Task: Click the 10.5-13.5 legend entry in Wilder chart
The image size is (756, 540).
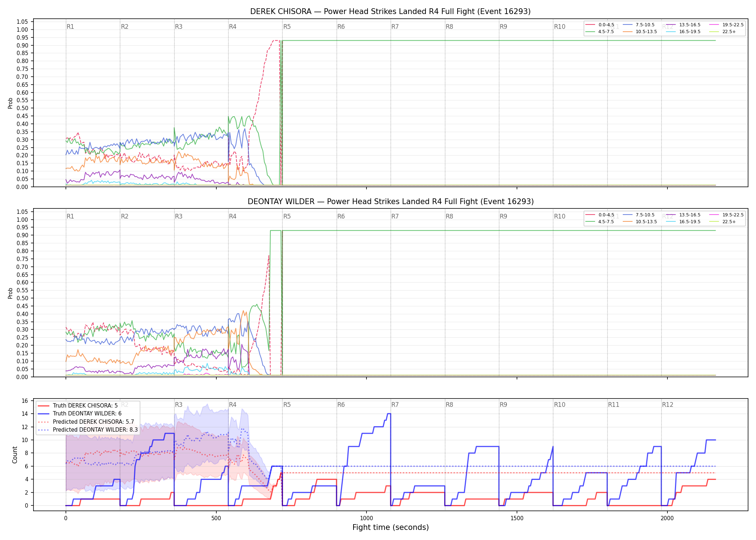Action: [x=640, y=222]
